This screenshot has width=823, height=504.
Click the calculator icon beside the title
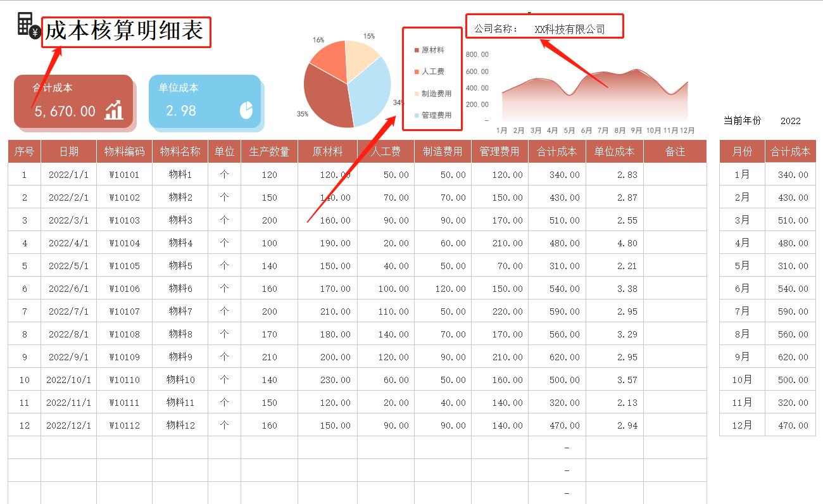tap(25, 24)
